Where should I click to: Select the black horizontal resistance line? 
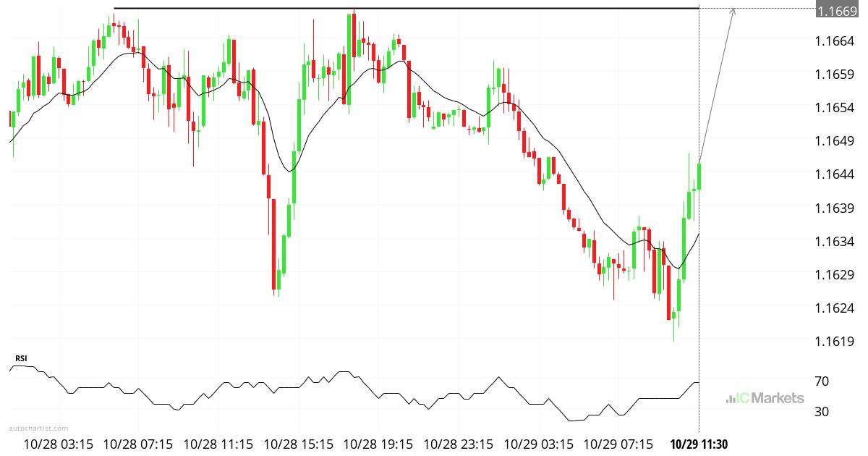point(405,9)
